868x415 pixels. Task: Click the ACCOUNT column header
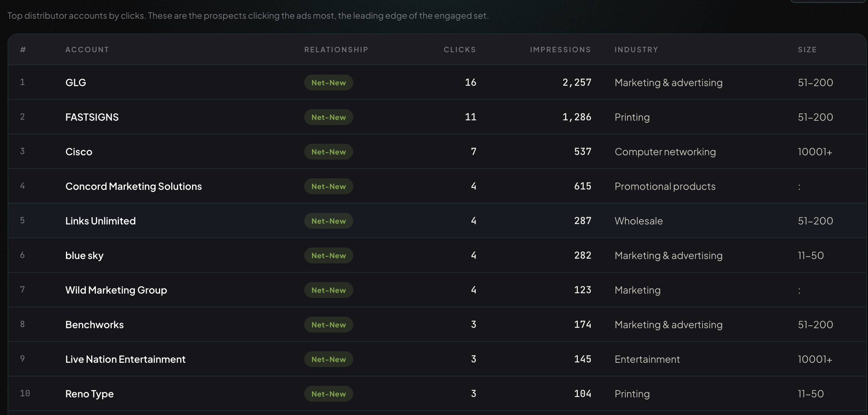(x=87, y=50)
